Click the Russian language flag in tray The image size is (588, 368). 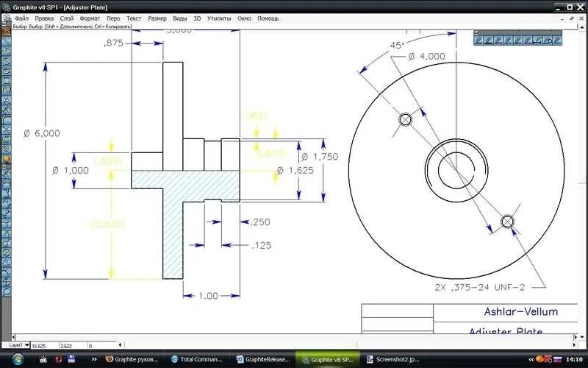coord(558,359)
